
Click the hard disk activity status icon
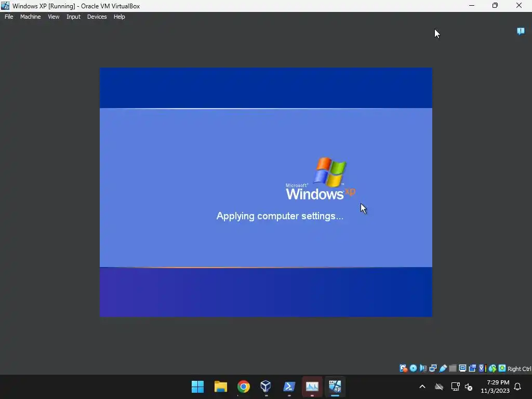[x=403, y=368]
